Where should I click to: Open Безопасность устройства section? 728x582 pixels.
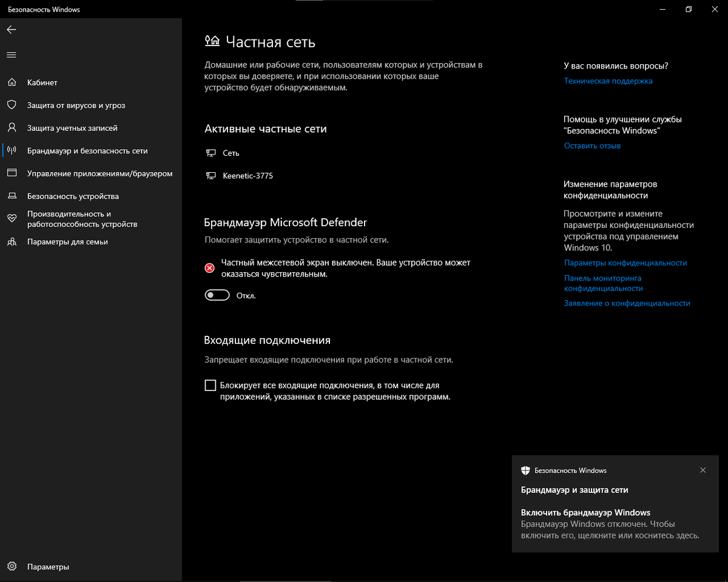[x=91, y=196]
